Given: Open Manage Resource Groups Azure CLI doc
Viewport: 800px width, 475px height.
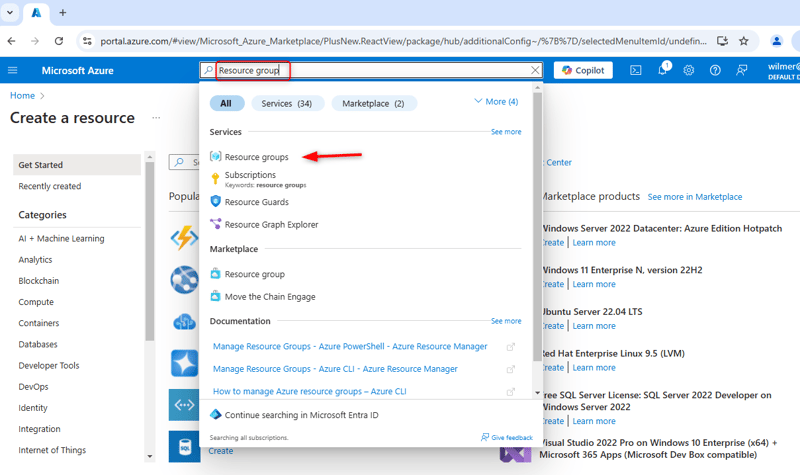Looking at the screenshot, I should coord(335,369).
